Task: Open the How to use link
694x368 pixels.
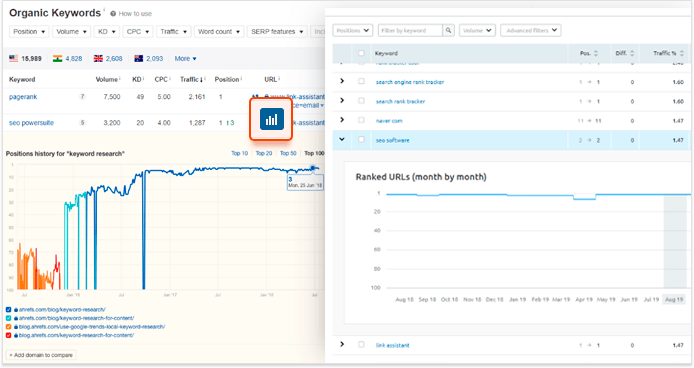Action: pyautogui.click(x=135, y=14)
